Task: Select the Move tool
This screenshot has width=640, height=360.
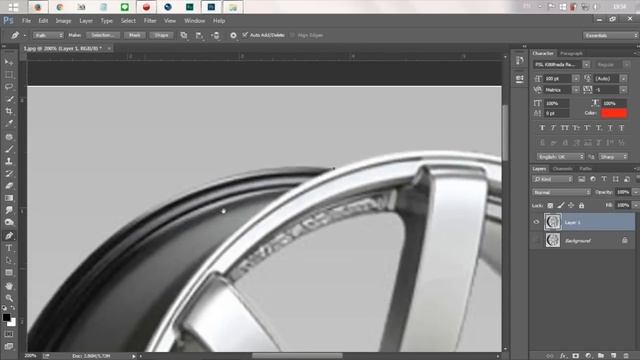Action: [9, 62]
